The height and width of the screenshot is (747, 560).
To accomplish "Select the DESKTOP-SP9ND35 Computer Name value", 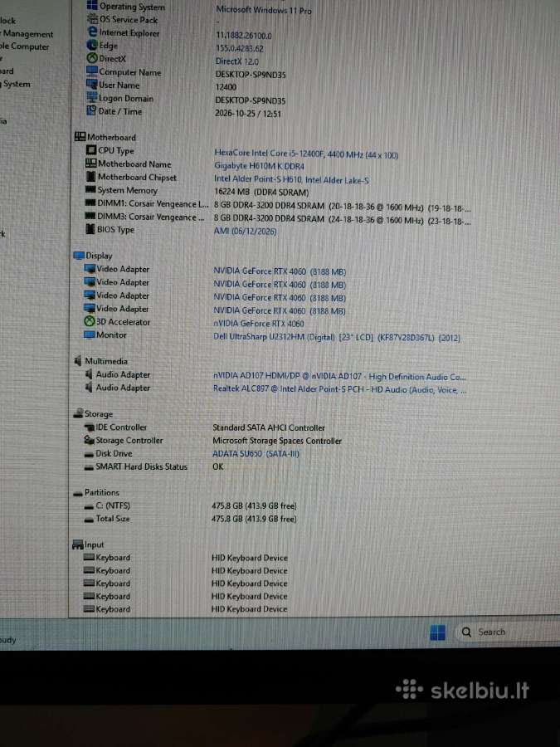I will [x=251, y=75].
